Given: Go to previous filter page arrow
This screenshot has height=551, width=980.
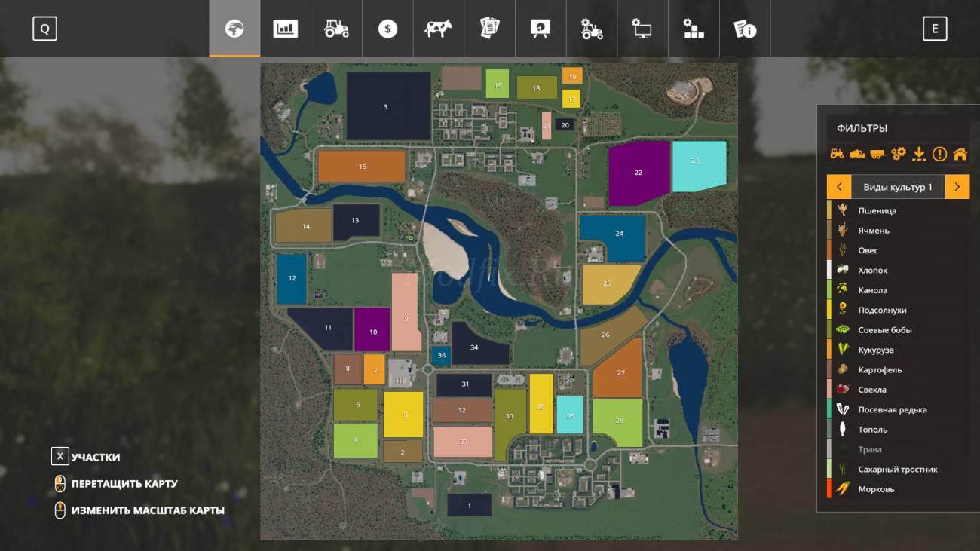Looking at the screenshot, I should coord(839,187).
